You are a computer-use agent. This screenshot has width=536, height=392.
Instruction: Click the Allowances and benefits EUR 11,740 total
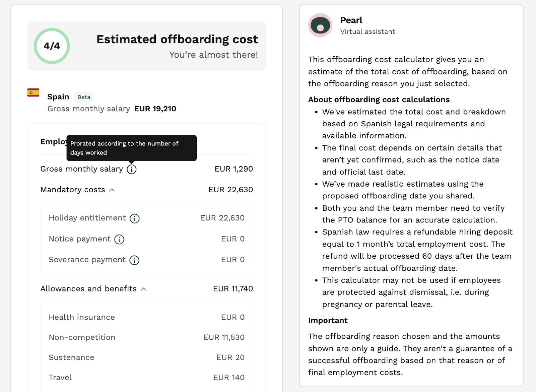233,289
